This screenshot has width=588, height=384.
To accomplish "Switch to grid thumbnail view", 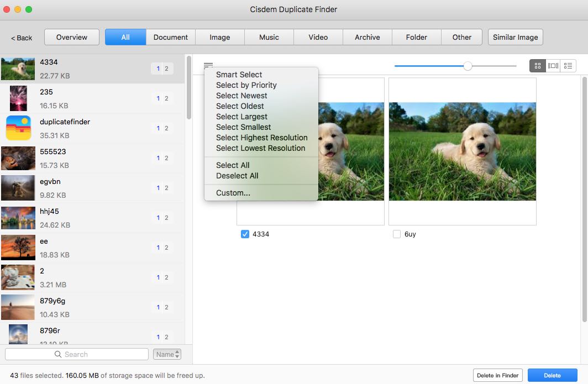I will 537,66.
